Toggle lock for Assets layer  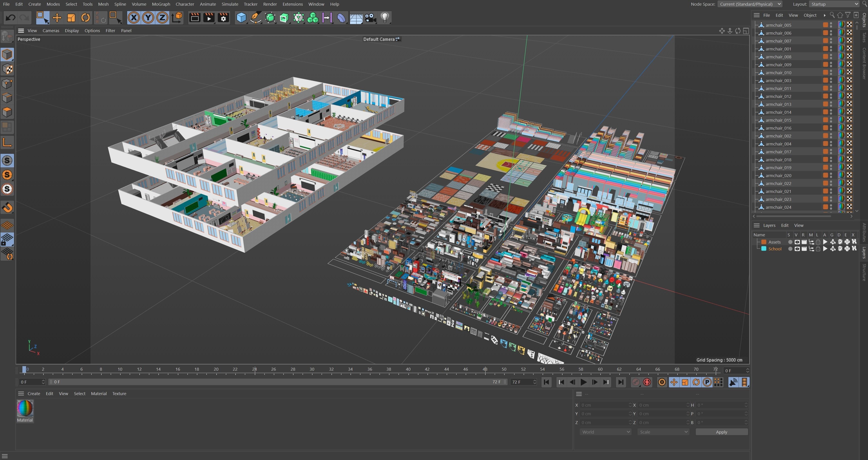818,242
